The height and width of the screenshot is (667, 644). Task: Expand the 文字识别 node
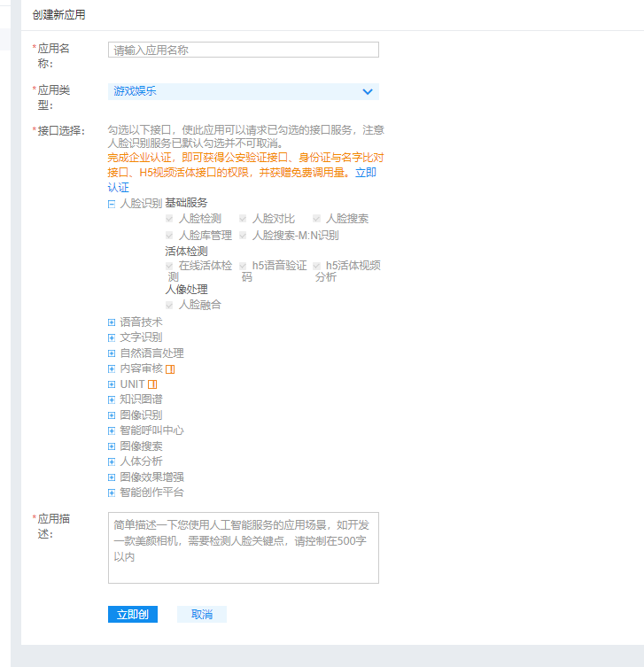point(112,337)
